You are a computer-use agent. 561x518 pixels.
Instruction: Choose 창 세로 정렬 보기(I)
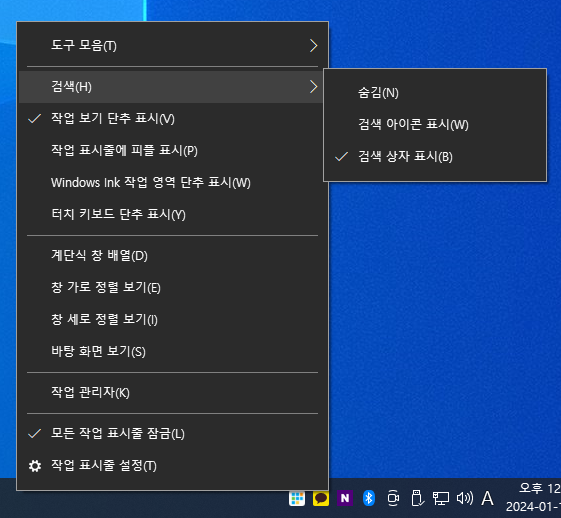tap(172, 319)
